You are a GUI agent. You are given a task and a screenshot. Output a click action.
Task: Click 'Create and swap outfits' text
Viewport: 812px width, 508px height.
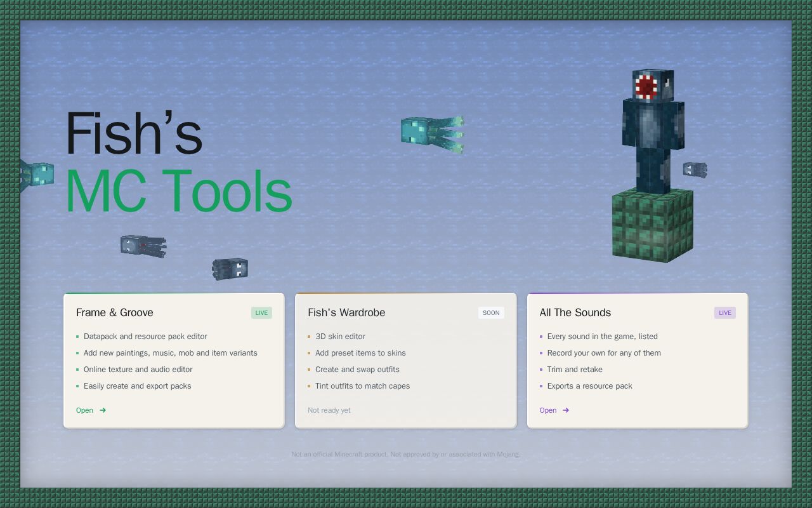(357, 370)
